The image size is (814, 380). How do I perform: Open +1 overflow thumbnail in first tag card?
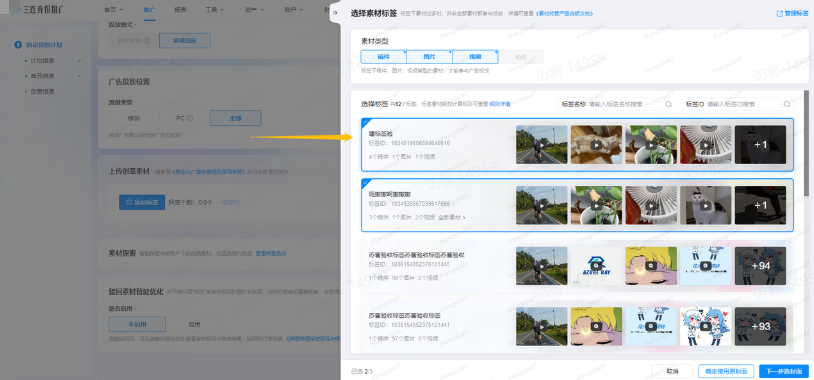click(x=761, y=145)
